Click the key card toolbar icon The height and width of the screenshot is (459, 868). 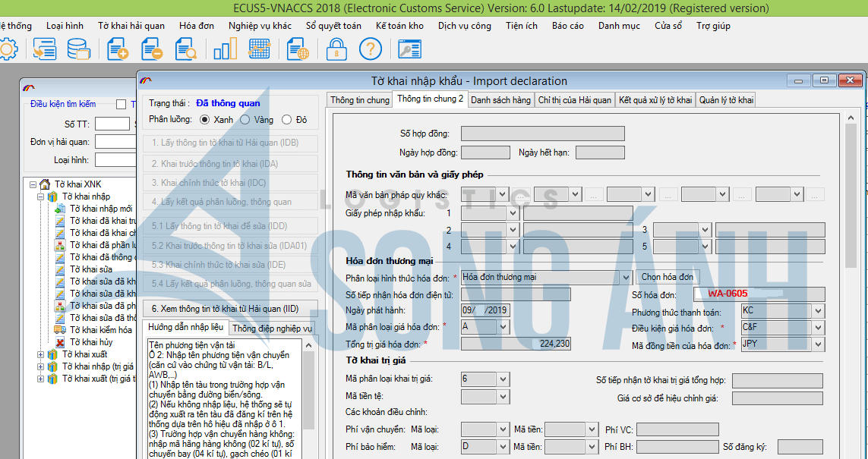[x=409, y=50]
